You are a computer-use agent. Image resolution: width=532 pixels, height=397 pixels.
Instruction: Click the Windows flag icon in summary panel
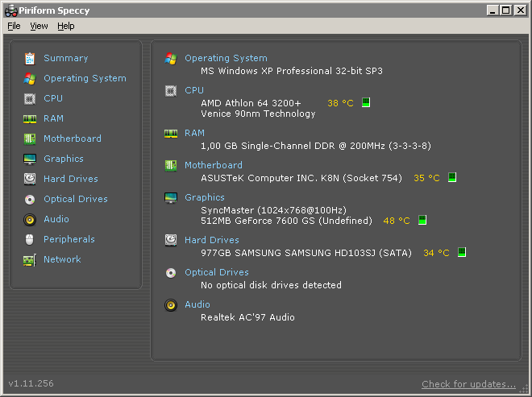tap(171, 59)
